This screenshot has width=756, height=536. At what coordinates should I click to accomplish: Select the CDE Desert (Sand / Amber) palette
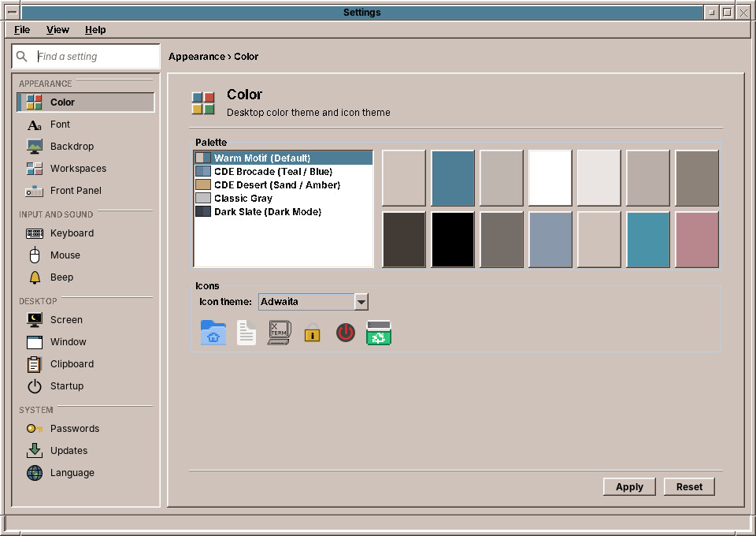click(283, 184)
